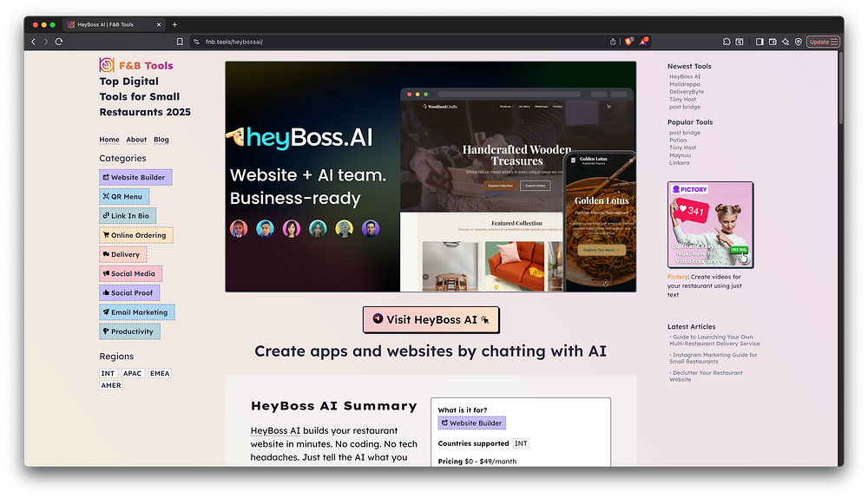Open Instagram Marketing Guide article
The width and height of the screenshot is (868, 498).
(713, 358)
